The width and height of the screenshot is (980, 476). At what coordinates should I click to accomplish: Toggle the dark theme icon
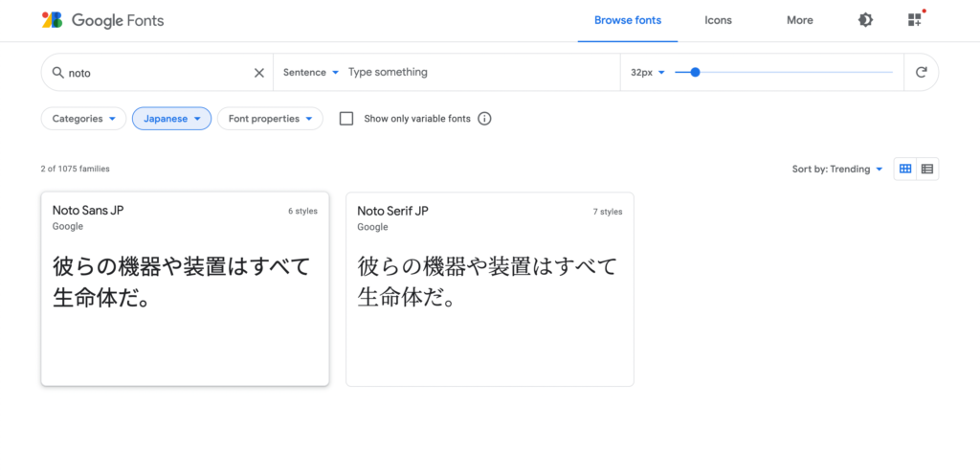[865, 20]
